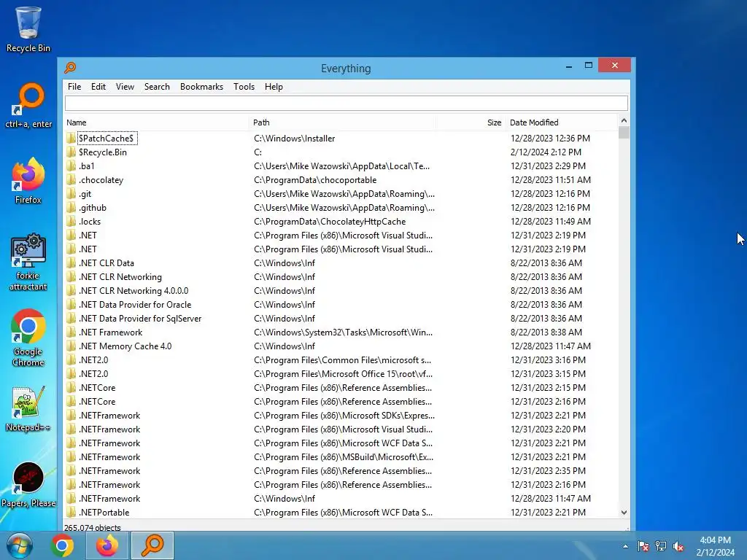The height and width of the screenshot is (560, 747).
Task: Click the date 12/31/2023 3:16 PM
Action: click(549, 359)
